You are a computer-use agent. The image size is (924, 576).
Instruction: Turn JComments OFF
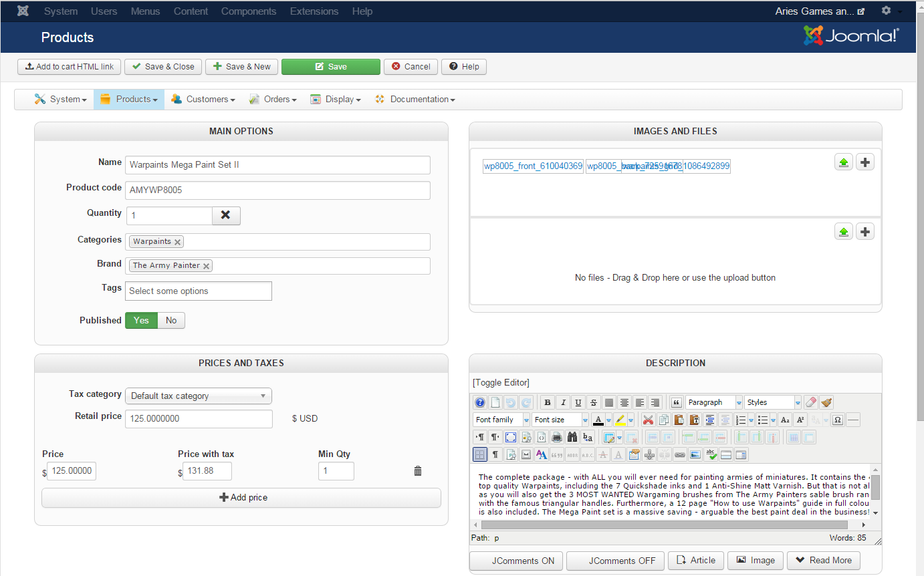pyautogui.click(x=616, y=561)
